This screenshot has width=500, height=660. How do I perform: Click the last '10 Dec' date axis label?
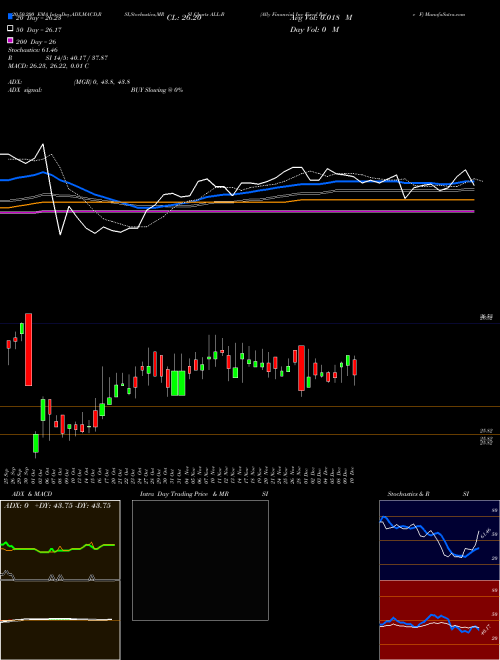pos(352,475)
